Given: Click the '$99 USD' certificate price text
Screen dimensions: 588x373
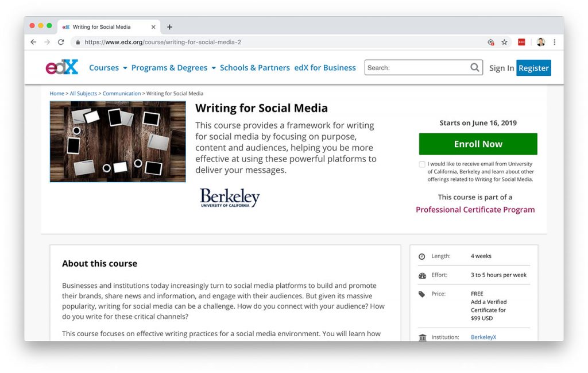Looking at the screenshot, I should [482, 318].
